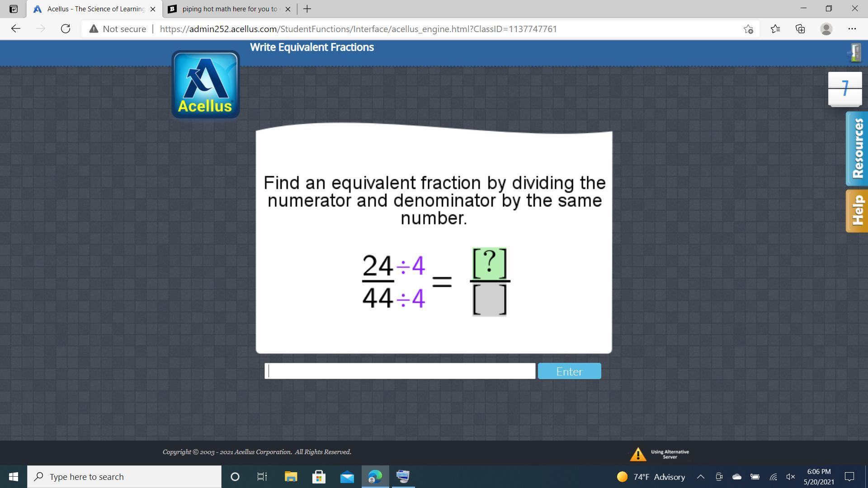The height and width of the screenshot is (488, 868).
Task: Refresh the page
Action: tap(66, 29)
